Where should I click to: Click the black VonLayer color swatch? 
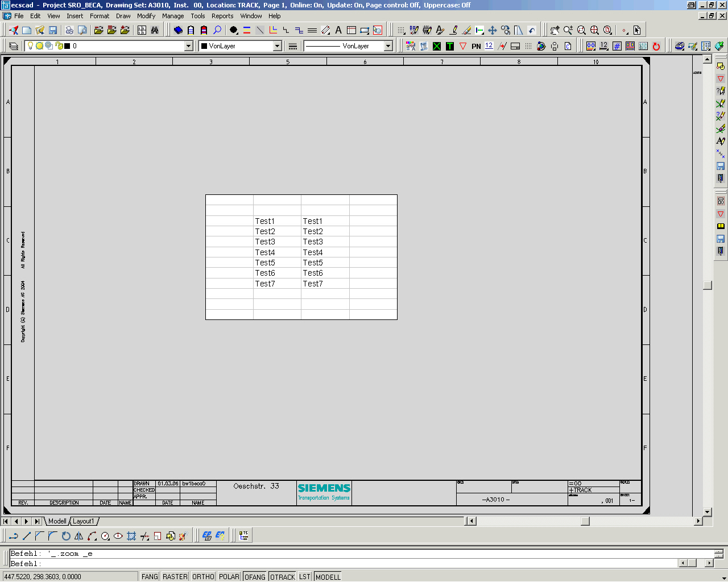tap(204, 46)
